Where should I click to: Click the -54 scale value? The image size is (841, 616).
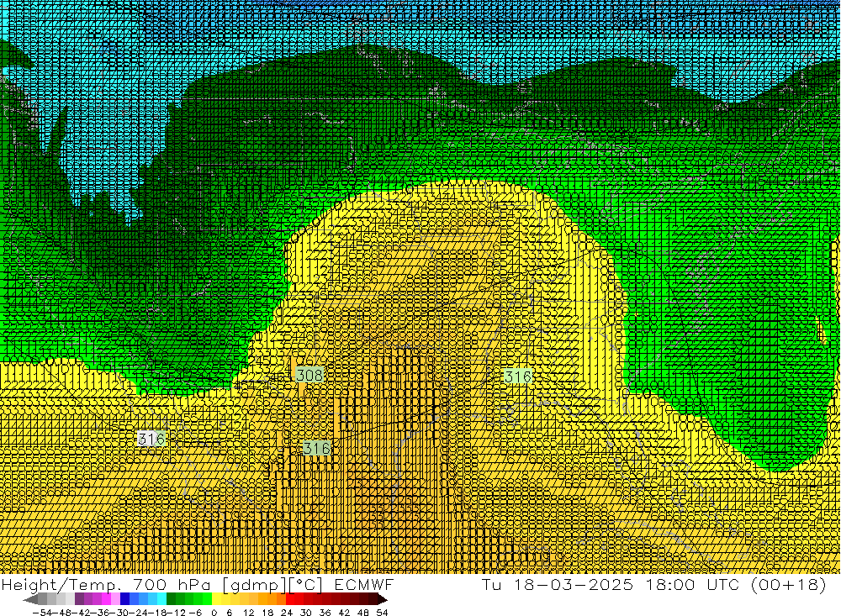pyautogui.click(x=42, y=613)
